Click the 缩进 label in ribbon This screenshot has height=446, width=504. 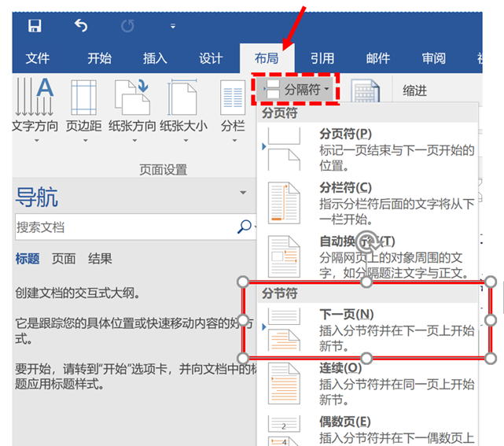[x=415, y=90]
